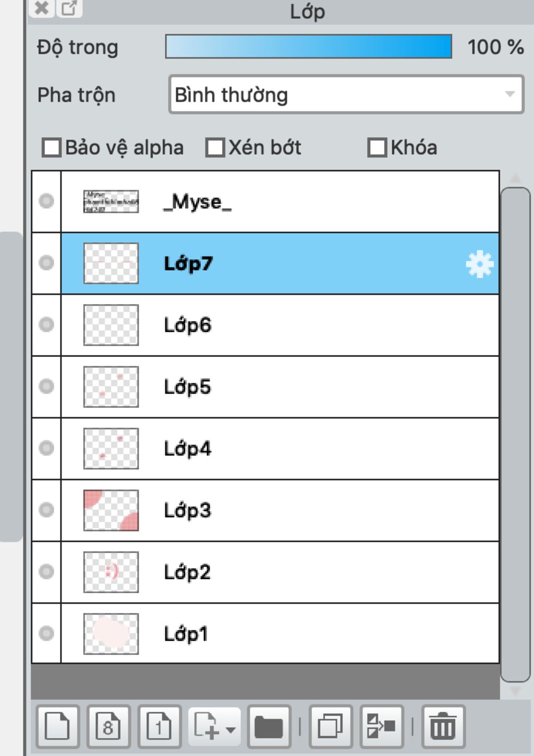
Task: Toggle visibility of Lớp3 layer
Action: (x=46, y=510)
